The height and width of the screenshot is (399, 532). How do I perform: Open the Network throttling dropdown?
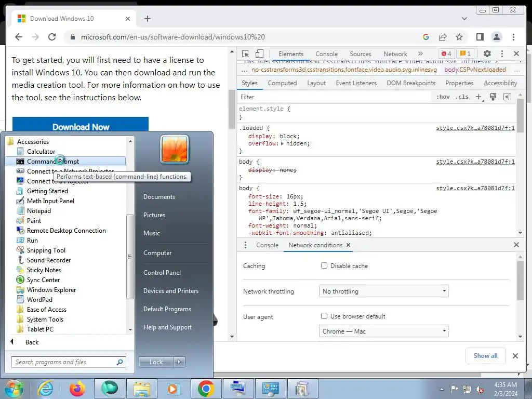[384, 291]
